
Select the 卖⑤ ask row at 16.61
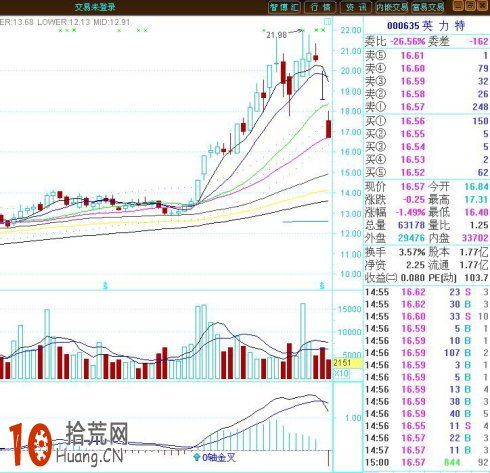click(427, 56)
